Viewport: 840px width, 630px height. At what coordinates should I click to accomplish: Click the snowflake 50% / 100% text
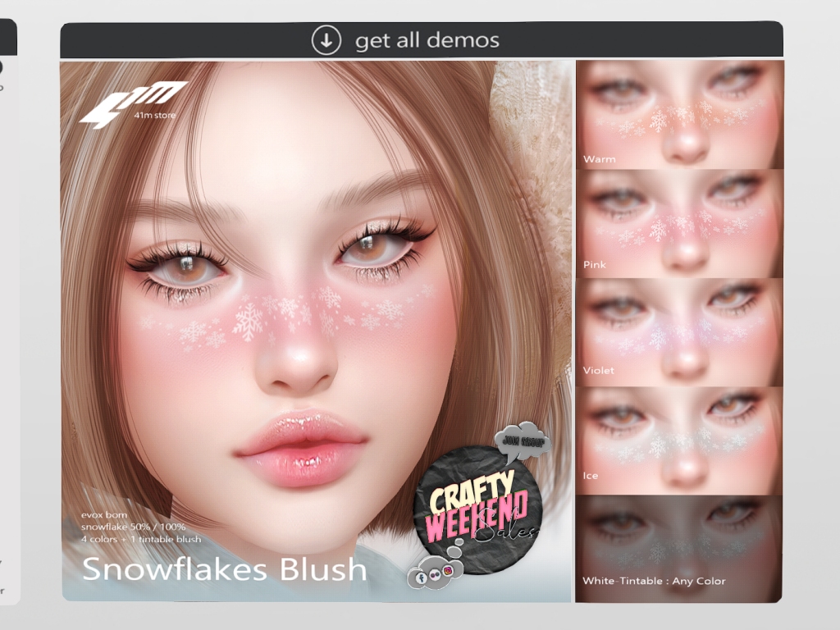pyautogui.click(x=133, y=527)
